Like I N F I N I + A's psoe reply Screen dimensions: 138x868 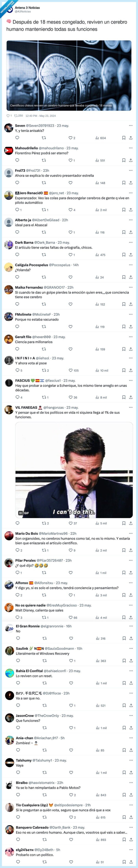[x=71, y=370]
